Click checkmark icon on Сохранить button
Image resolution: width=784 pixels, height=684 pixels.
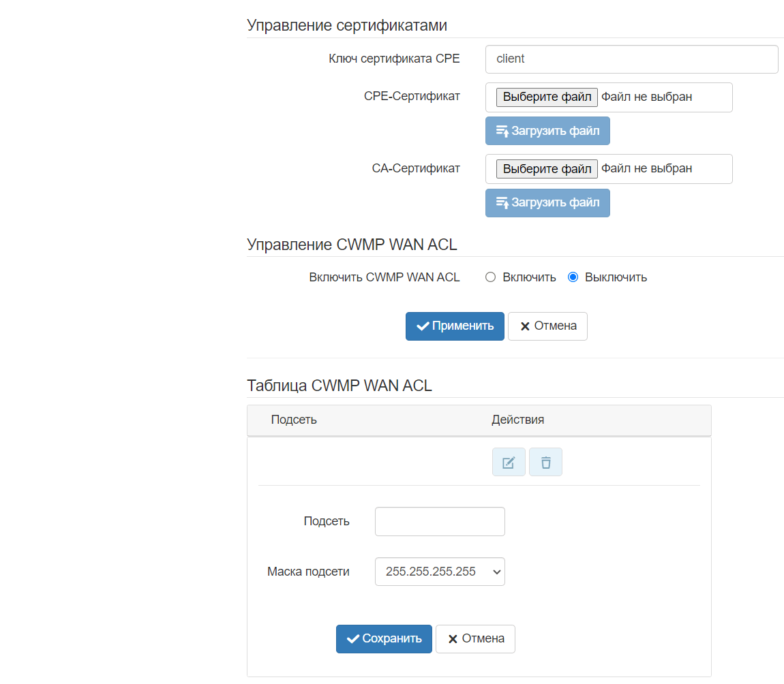353,639
